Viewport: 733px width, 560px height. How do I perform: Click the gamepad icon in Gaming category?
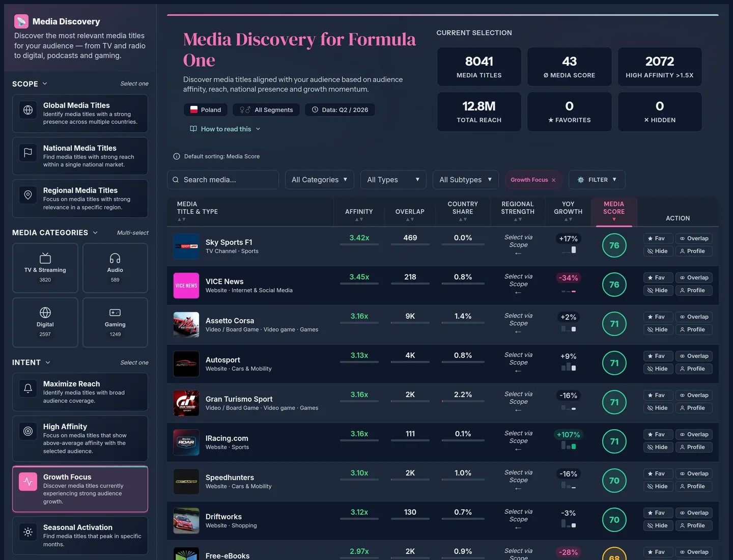(115, 313)
